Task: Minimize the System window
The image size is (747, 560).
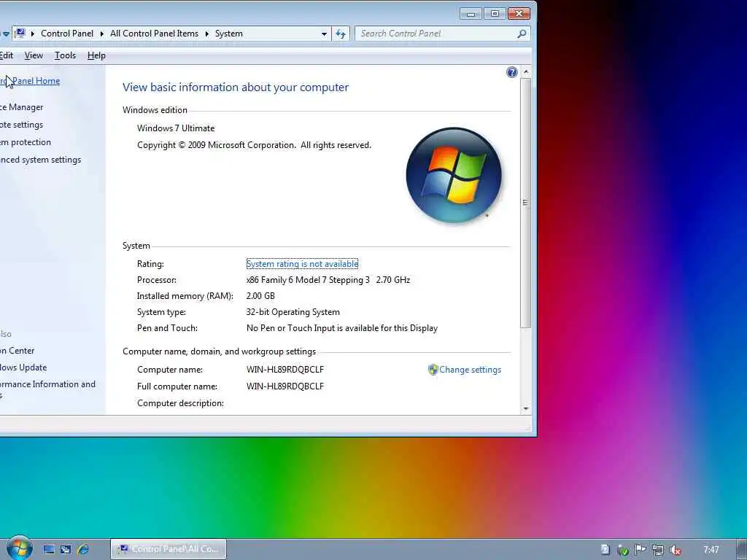Action: [x=471, y=13]
